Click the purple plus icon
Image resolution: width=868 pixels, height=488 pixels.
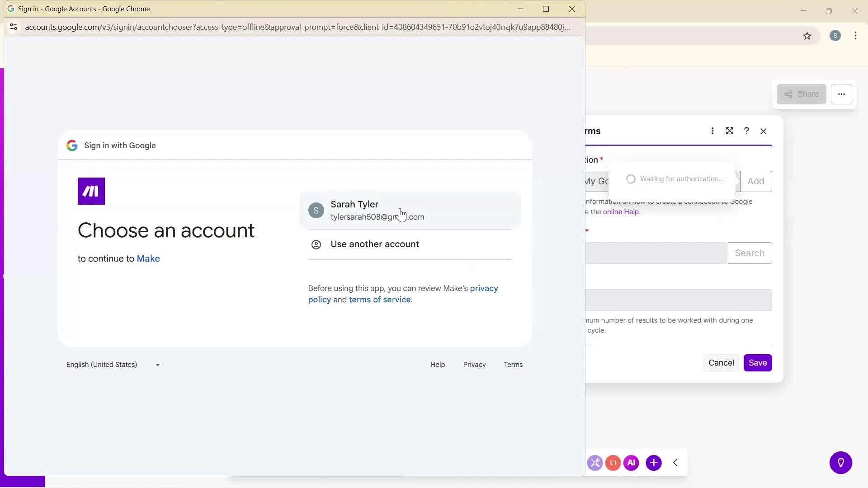654,462
